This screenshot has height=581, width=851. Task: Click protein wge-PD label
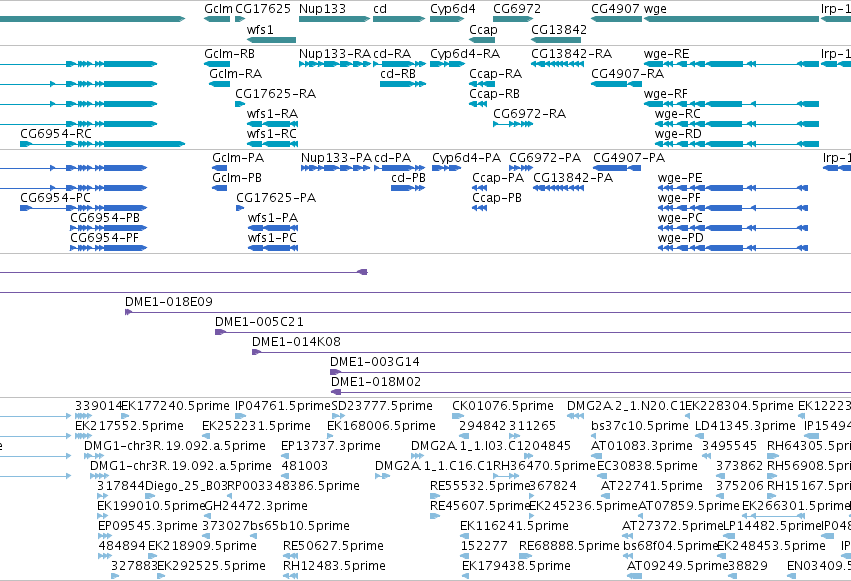(681, 238)
